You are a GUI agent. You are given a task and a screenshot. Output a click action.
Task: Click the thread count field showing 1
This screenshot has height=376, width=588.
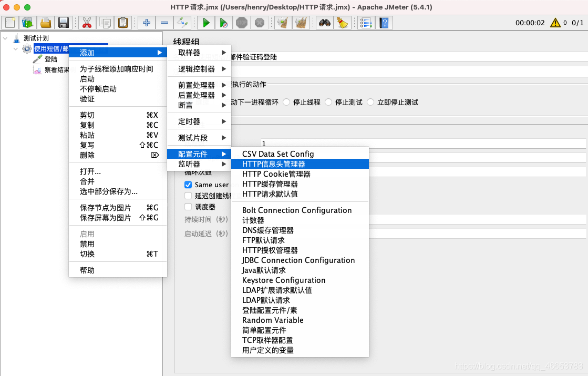pos(423,144)
